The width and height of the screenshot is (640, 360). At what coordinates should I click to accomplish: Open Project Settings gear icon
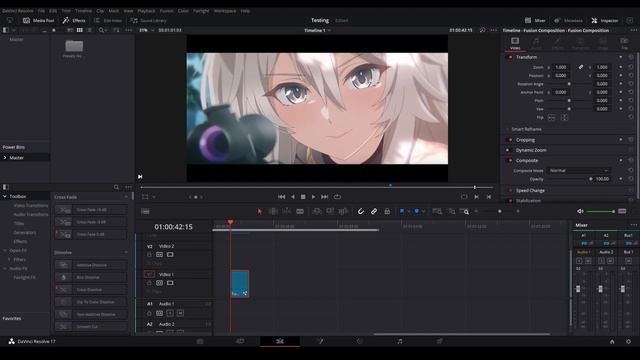628,342
